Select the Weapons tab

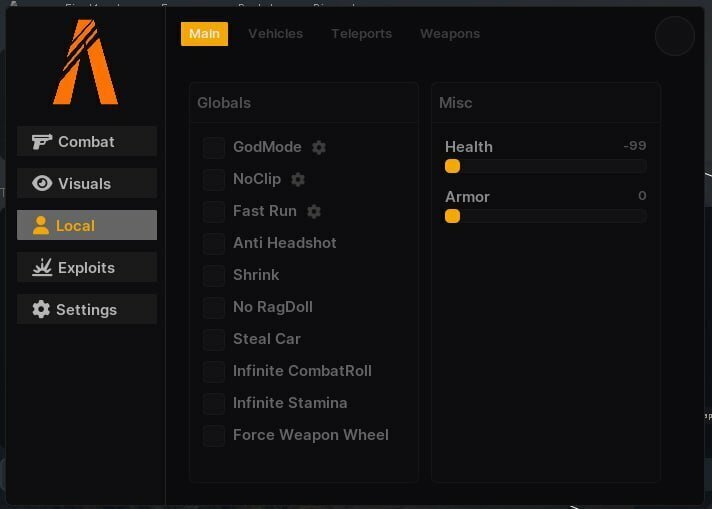pos(450,34)
